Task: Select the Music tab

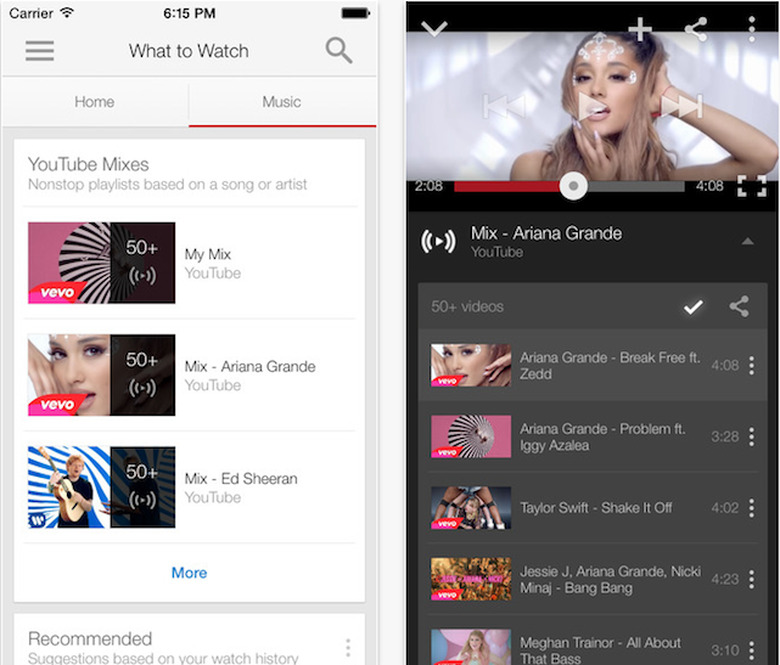Action: tap(281, 102)
